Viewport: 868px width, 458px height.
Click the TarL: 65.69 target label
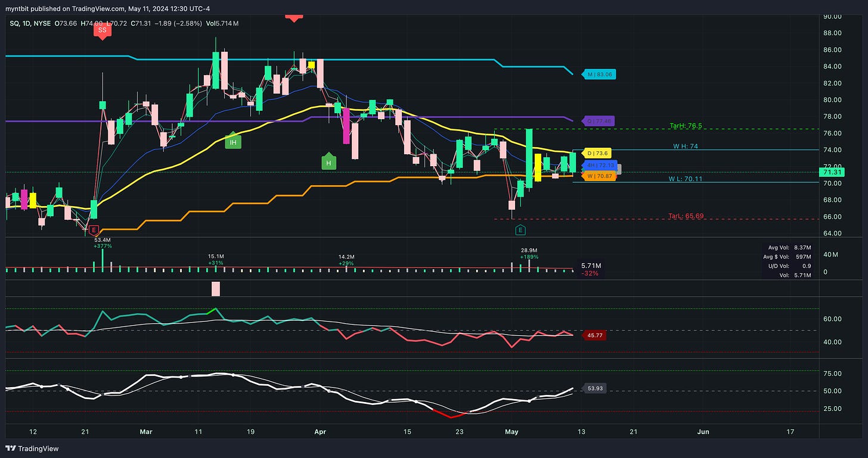pos(687,216)
